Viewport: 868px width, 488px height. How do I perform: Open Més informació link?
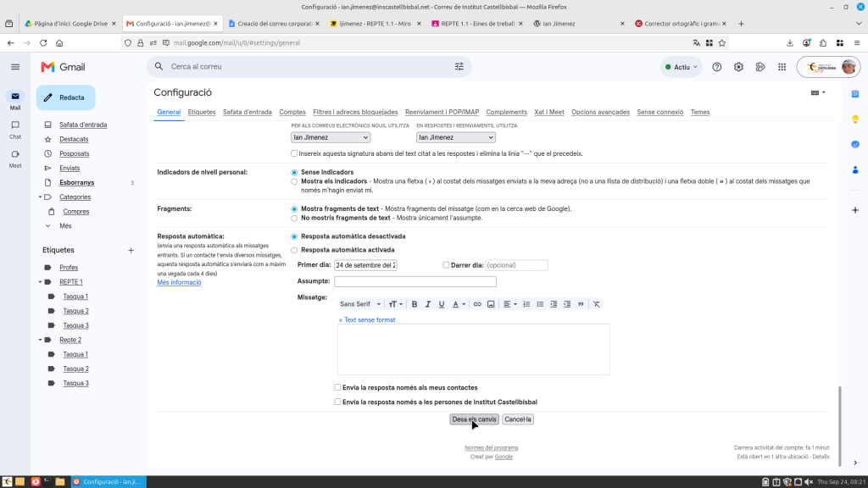179,282
